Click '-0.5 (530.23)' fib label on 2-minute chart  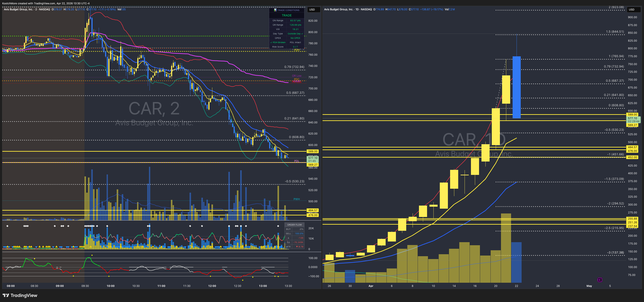tap(295, 181)
